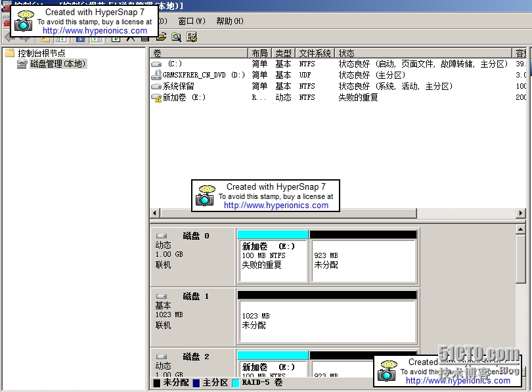Select the 磁盘 2 disk header
This screenshot has height=392, width=532.
pyautogui.click(x=193, y=362)
